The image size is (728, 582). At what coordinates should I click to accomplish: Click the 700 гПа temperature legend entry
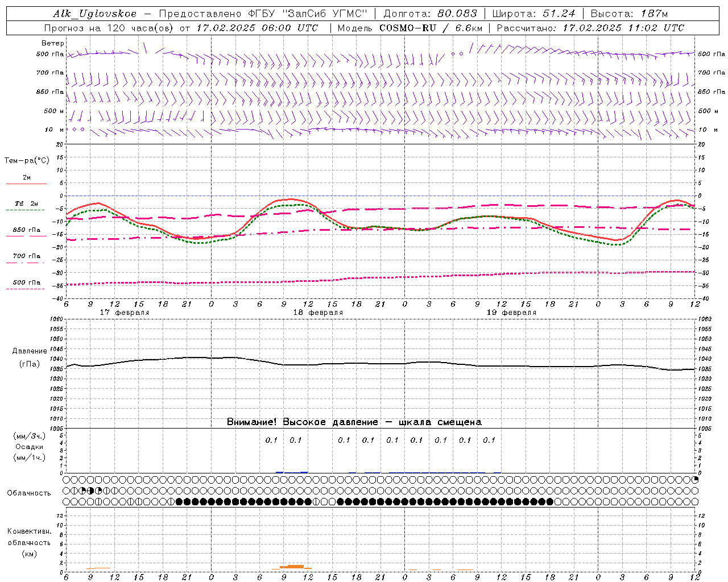click(27, 256)
